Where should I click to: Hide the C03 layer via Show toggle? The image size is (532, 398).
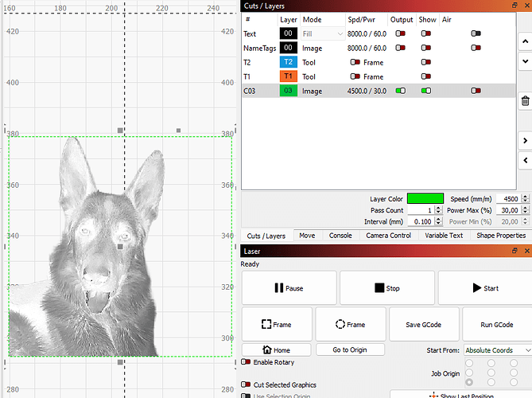[x=426, y=91]
